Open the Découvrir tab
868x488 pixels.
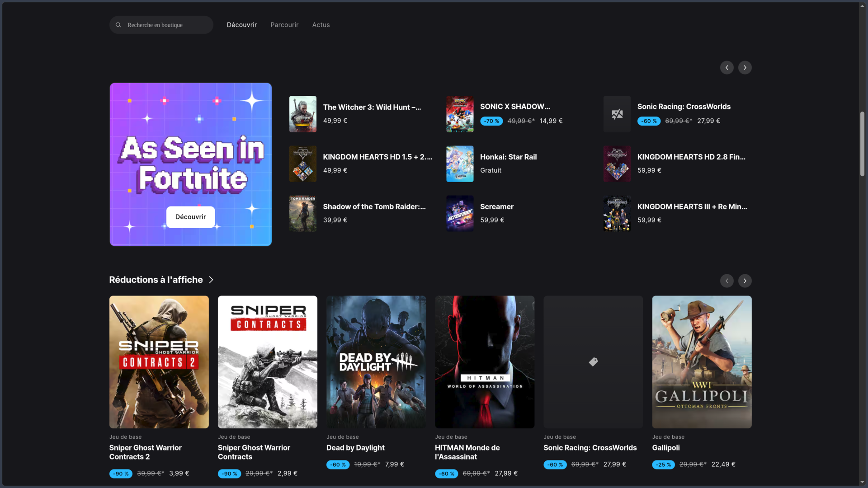(x=242, y=25)
